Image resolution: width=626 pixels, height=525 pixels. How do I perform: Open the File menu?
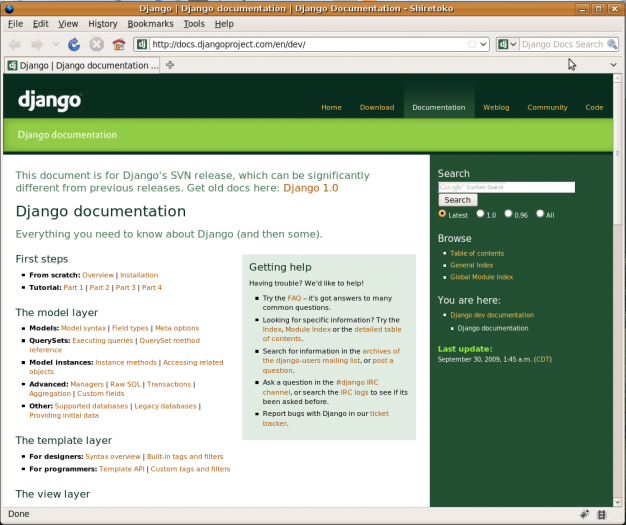click(15, 24)
